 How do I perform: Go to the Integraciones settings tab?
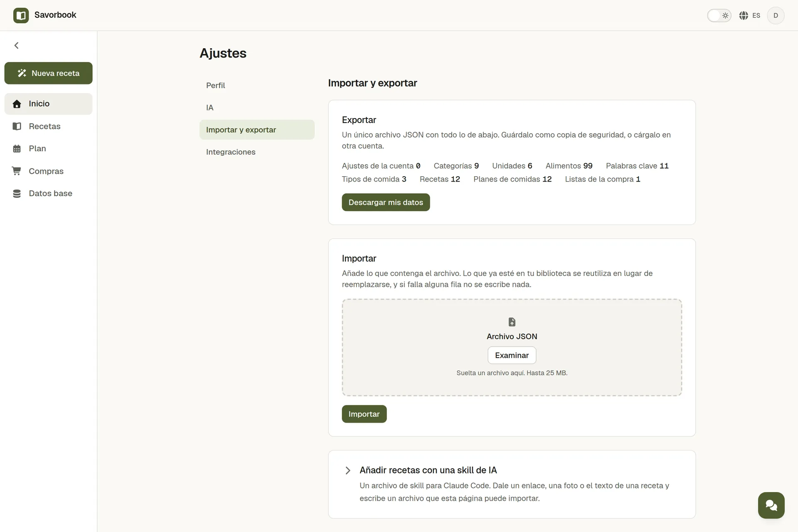[257, 152]
